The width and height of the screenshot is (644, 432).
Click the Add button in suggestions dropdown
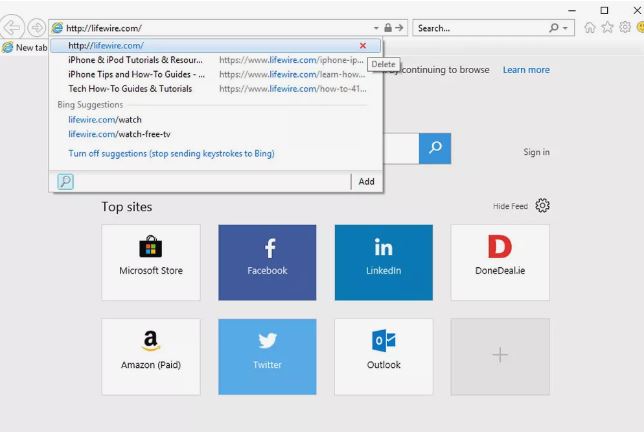coord(366,182)
